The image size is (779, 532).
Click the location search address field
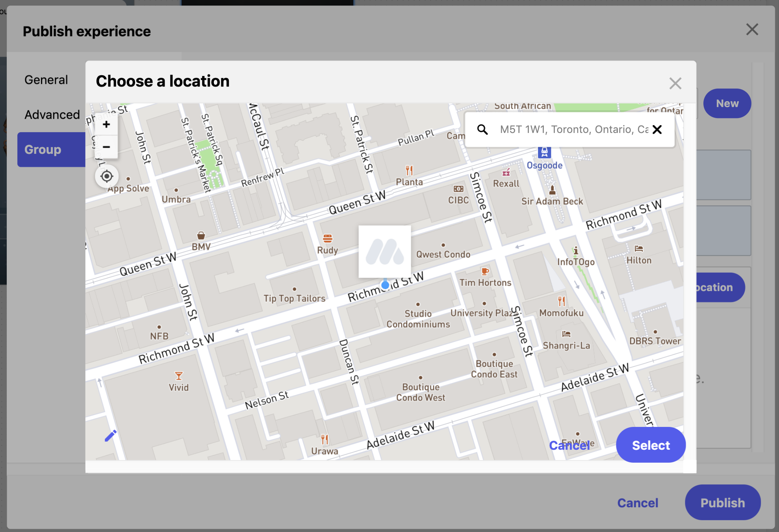click(573, 129)
